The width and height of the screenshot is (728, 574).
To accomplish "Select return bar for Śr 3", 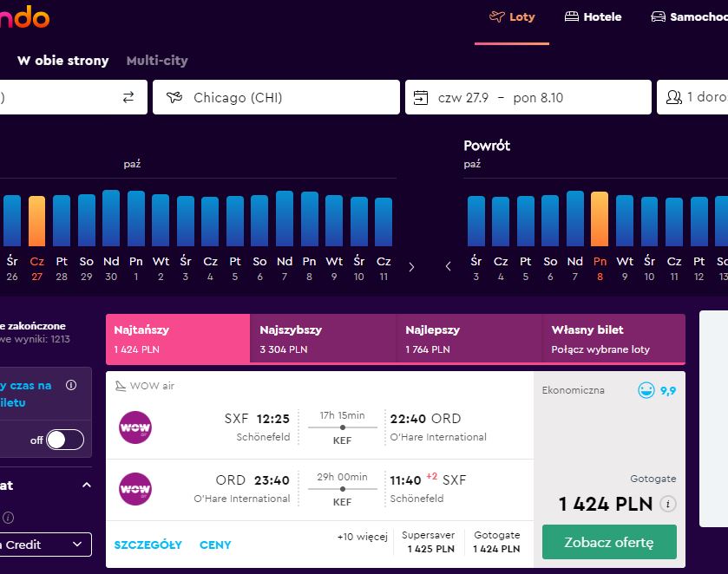I will (x=476, y=221).
